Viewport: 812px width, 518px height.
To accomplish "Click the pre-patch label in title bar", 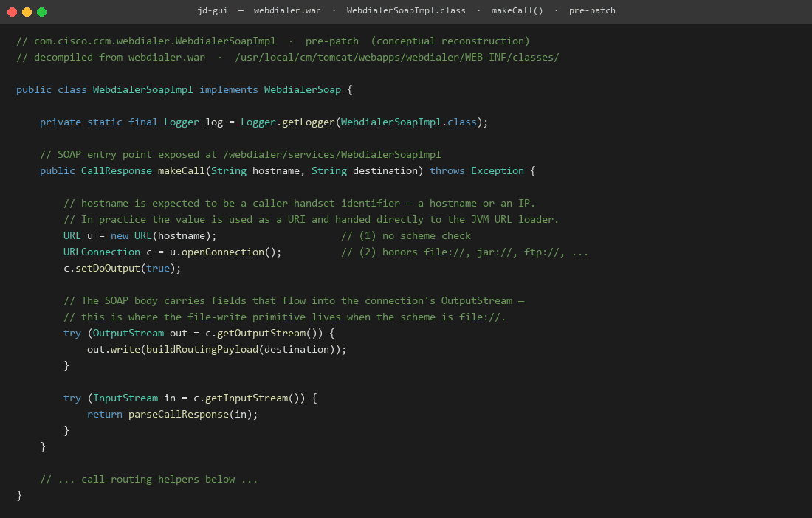I will tap(592, 11).
